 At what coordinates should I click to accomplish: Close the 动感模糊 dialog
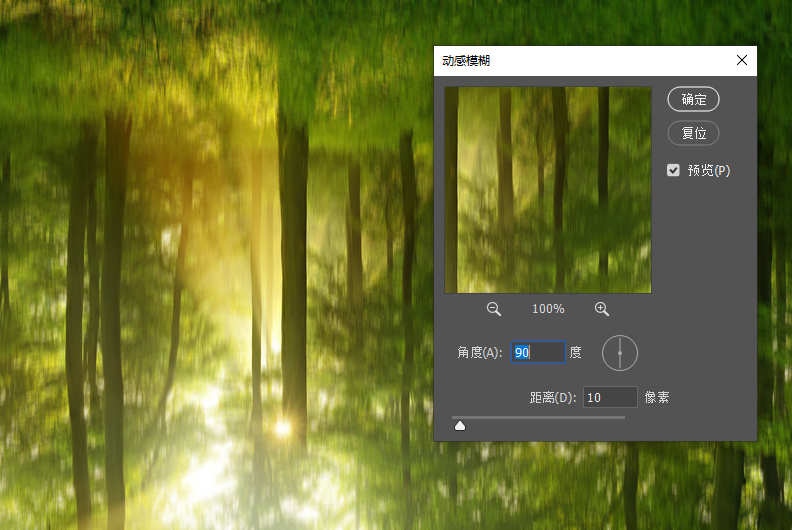(x=741, y=60)
